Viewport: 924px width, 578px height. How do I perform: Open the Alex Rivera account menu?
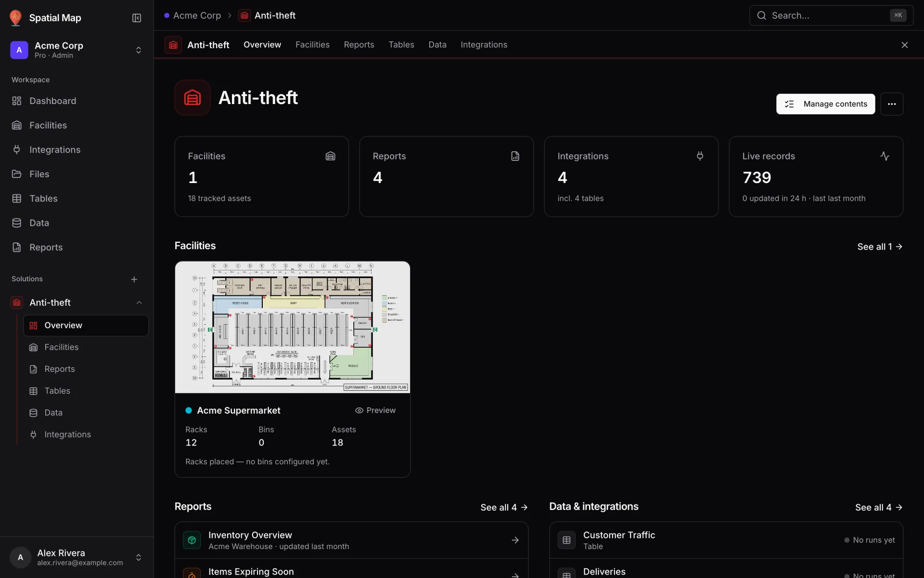(x=77, y=557)
